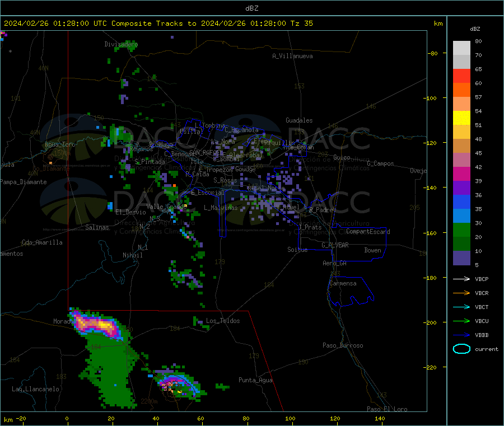The height and width of the screenshot is (426, 504).
Task: Select the dark green 20–10 dBZ swatch
Action: click(461, 244)
